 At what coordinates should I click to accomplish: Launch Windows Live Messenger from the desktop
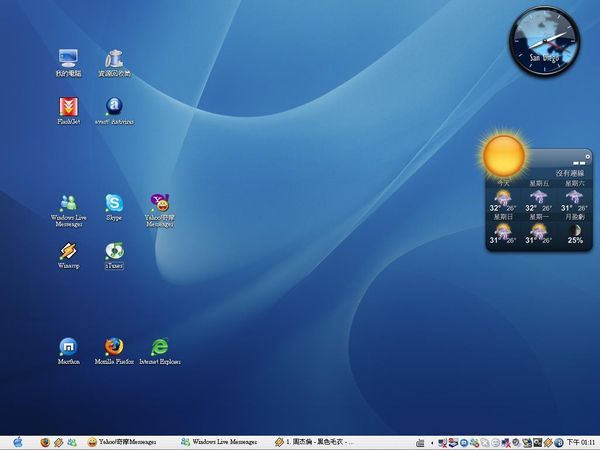[x=68, y=210]
